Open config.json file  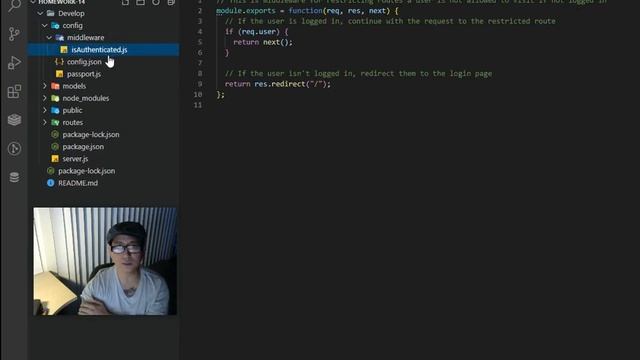pyautogui.click(x=84, y=62)
